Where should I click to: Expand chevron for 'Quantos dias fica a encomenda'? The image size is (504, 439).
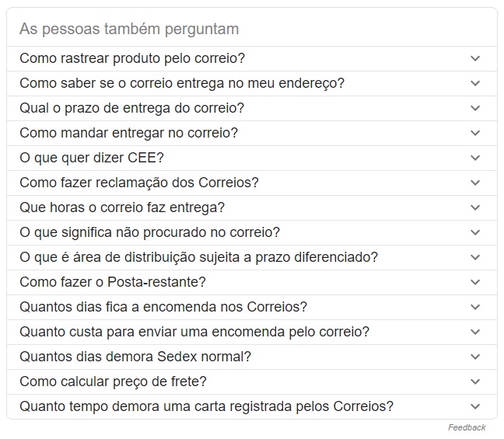click(x=475, y=307)
